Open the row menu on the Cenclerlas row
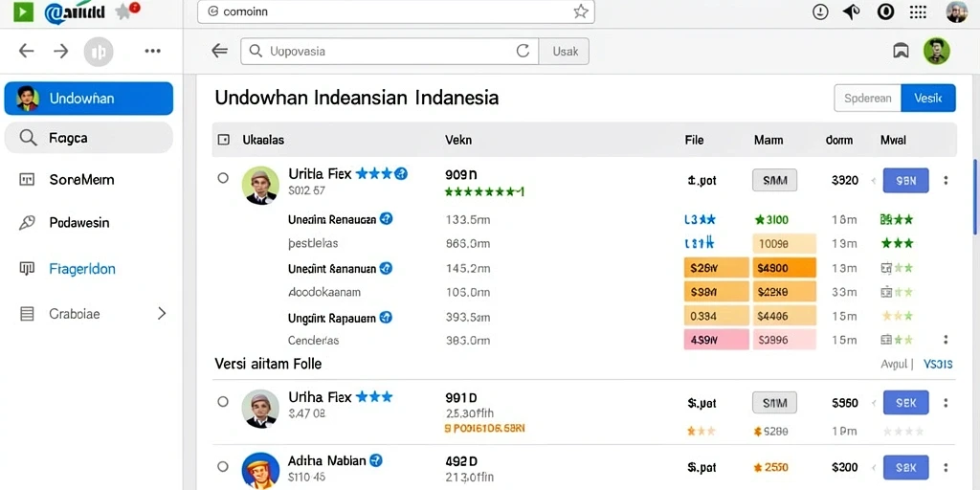This screenshot has width=980, height=490. (x=946, y=340)
